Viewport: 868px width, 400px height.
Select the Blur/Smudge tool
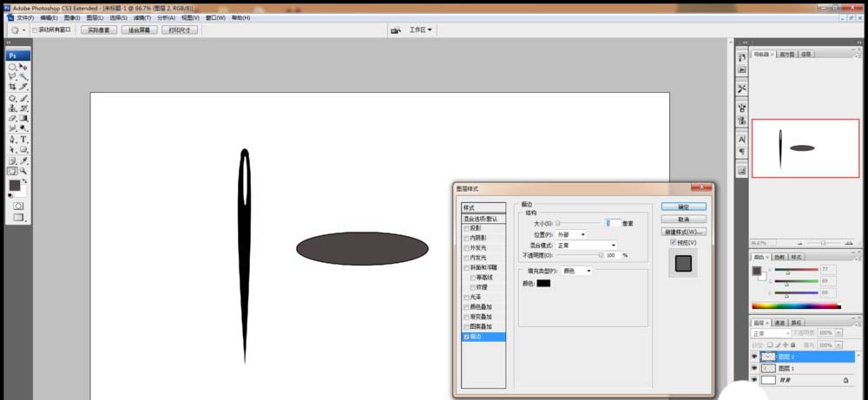coord(12,128)
